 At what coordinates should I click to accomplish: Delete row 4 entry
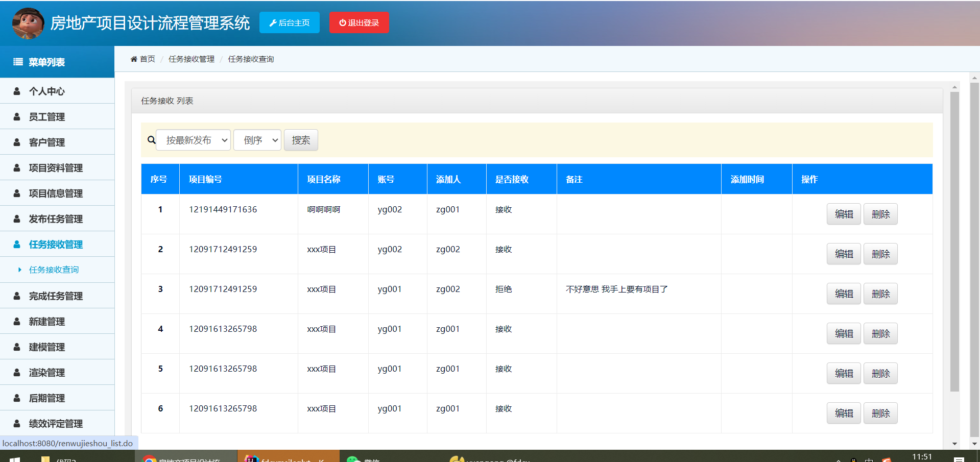pyautogui.click(x=880, y=333)
